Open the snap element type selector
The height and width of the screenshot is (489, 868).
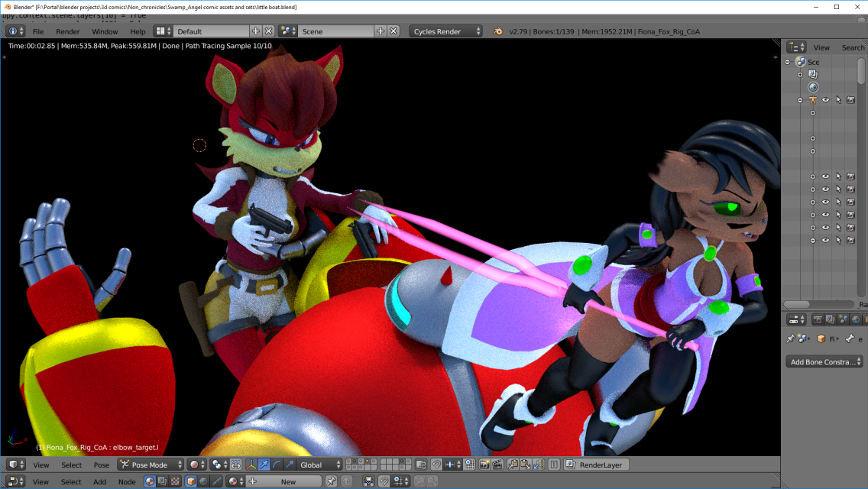tap(452, 465)
